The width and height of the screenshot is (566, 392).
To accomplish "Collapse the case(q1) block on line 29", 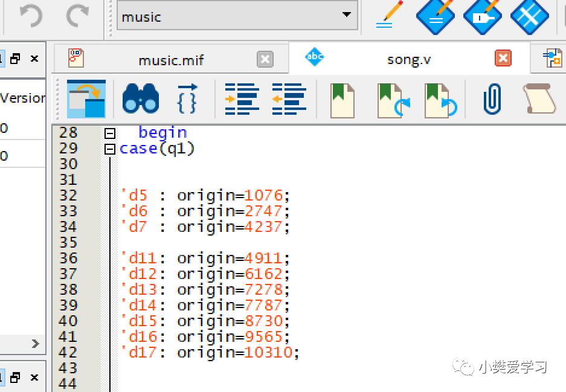I will click(x=110, y=149).
